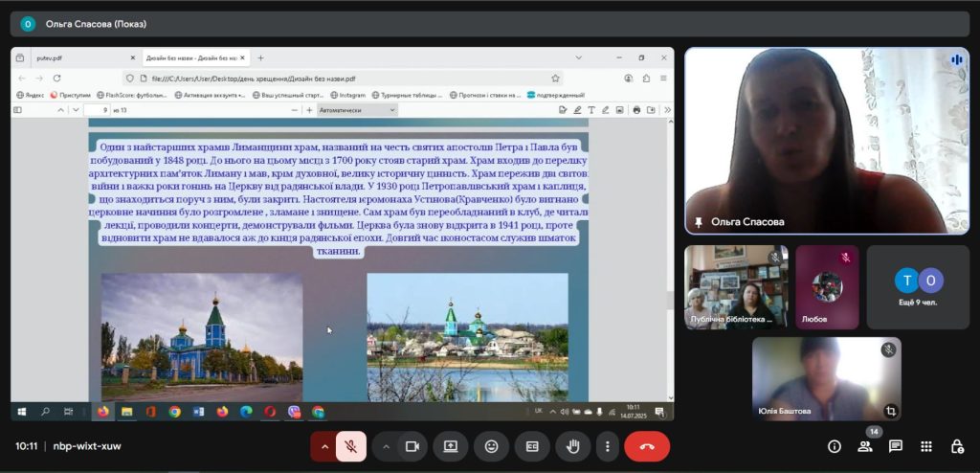Click the Любов participant tile

827,287
